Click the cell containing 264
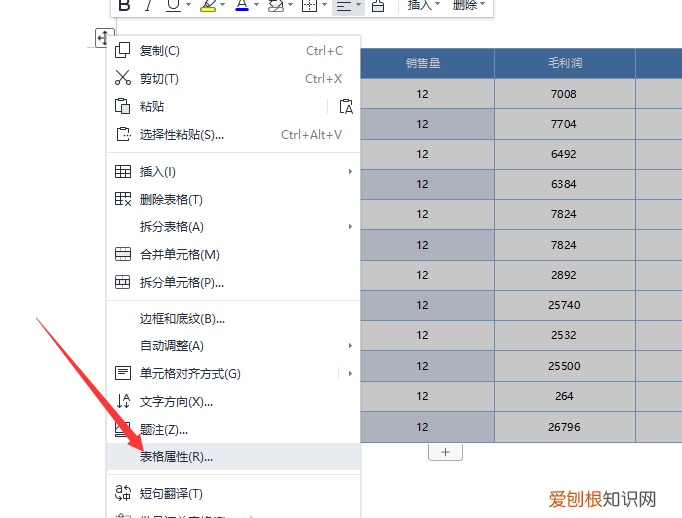 tap(565, 396)
